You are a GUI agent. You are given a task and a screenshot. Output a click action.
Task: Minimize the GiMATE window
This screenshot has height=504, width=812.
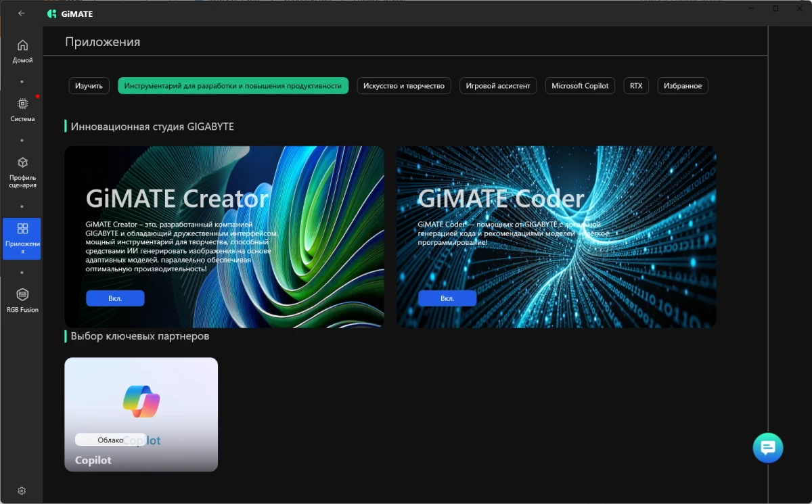751,9
